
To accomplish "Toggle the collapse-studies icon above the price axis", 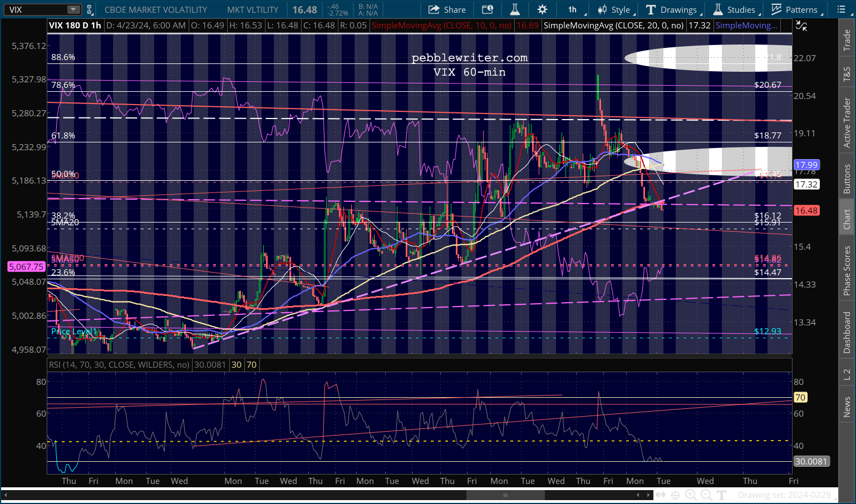I will (x=801, y=26).
